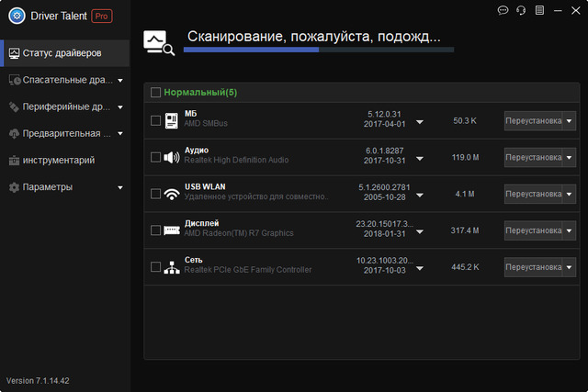
Task: Click the Аудио speaker device icon
Action: [171, 157]
